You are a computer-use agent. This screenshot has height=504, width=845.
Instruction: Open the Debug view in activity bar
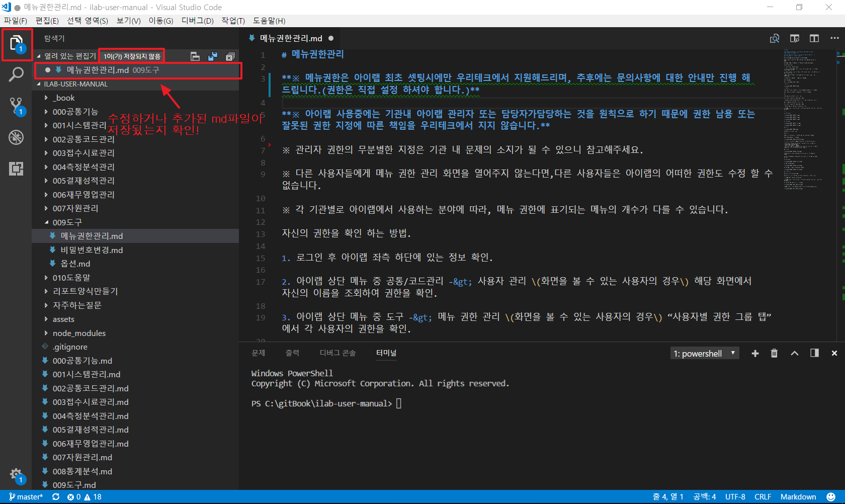[x=16, y=137]
